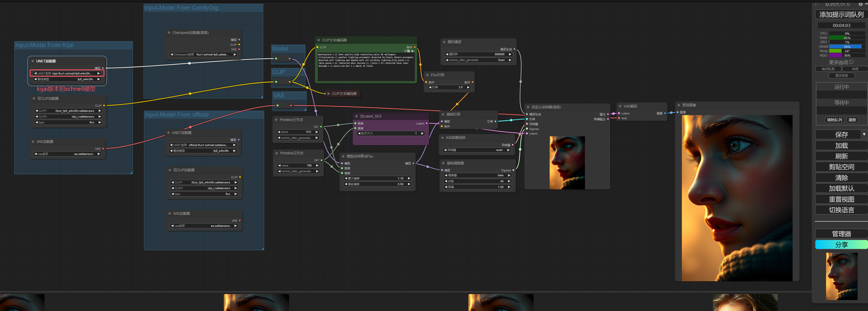Open the save options arrow next to 保存
This screenshot has height=311, width=868.
coord(864,135)
